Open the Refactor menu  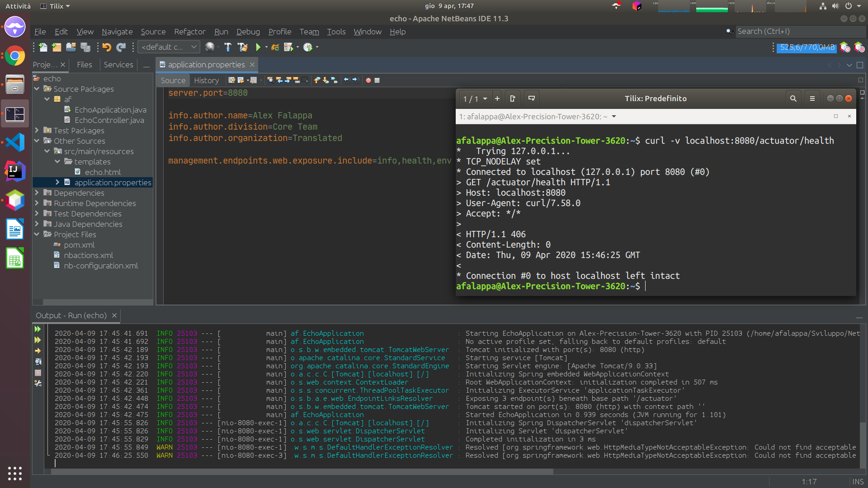pyautogui.click(x=190, y=32)
